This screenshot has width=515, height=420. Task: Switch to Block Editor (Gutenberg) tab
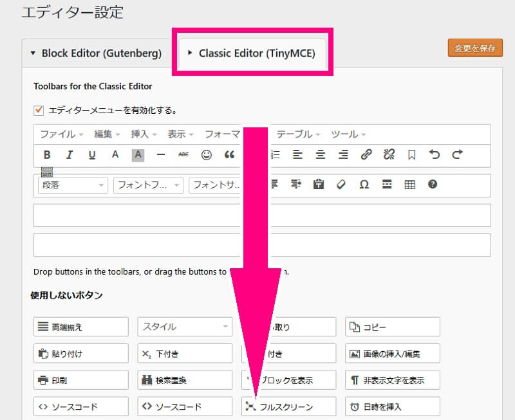[97, 53]
